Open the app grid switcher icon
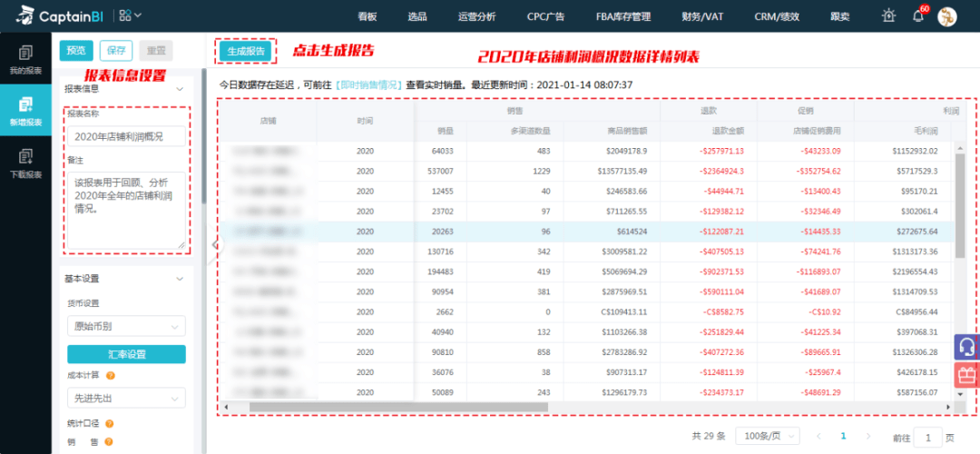The width and height of the screenshot is (980, 454). [x=130, y=15]
